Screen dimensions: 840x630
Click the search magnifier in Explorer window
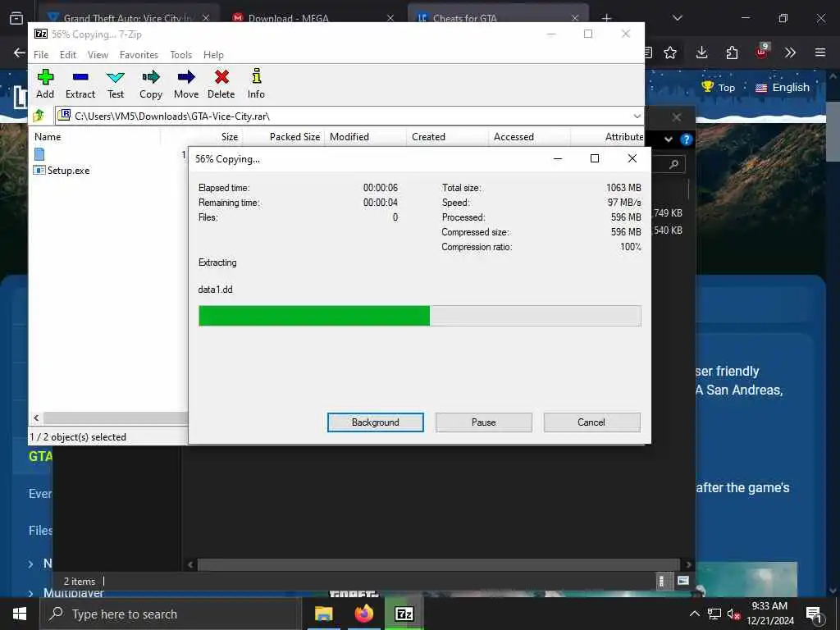[673, 164]
